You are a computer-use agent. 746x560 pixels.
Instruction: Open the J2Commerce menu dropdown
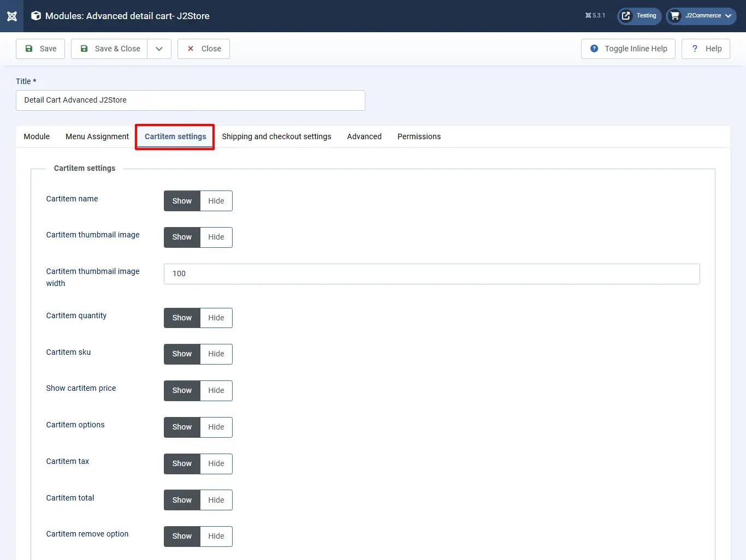point(701,16)
